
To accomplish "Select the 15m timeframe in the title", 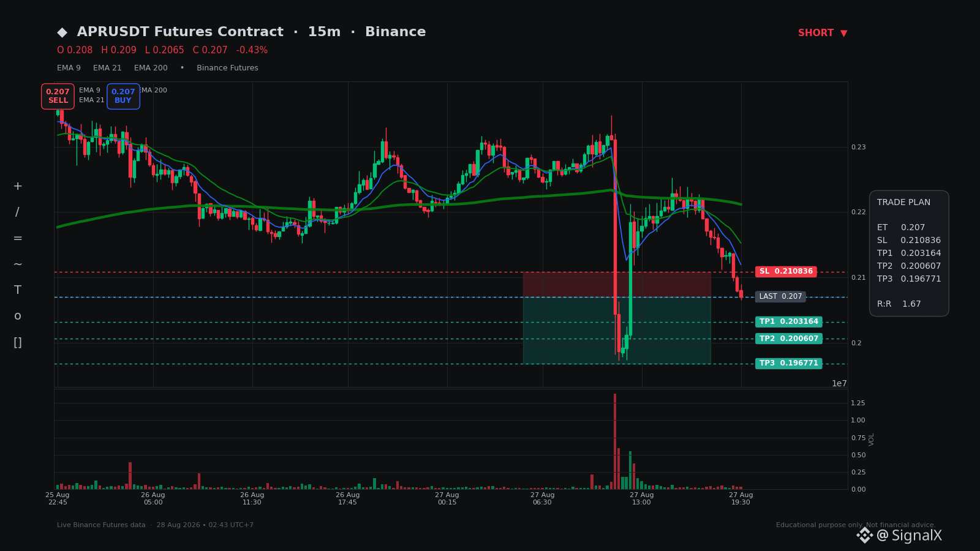I will [324, 32].
